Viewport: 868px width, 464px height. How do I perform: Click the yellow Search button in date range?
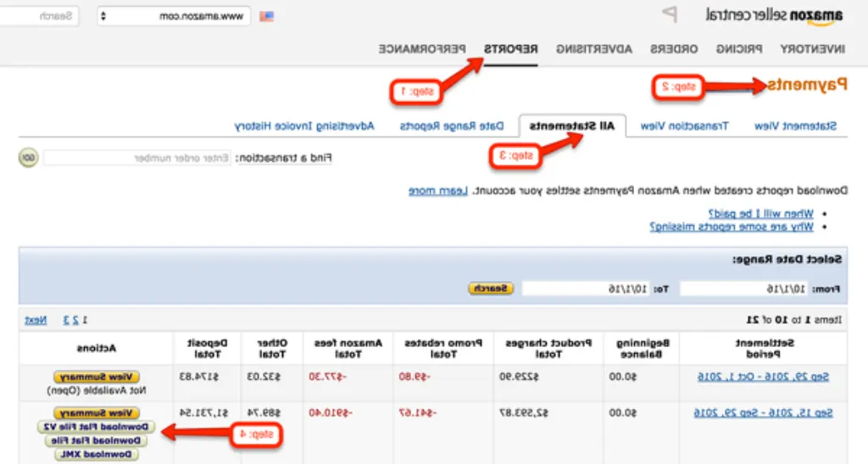(x=491, y=288)
